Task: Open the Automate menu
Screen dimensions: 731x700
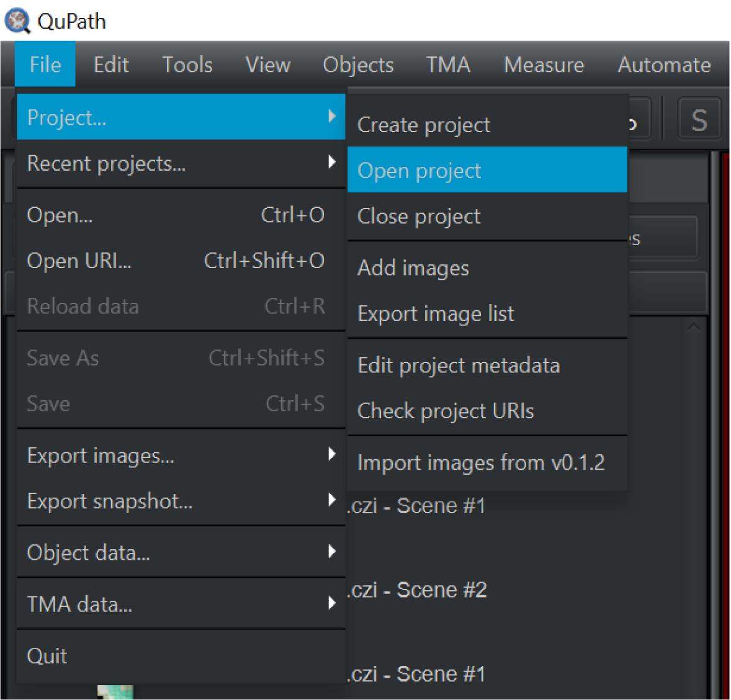Action: coord(663,65)
